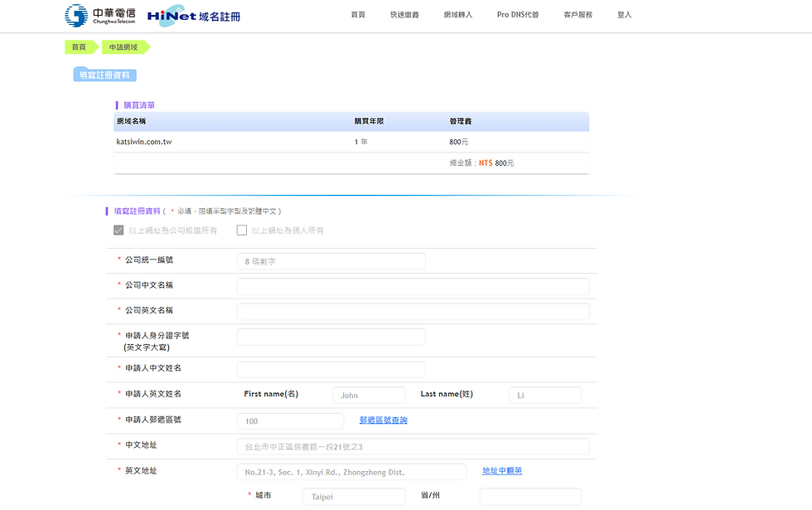Open the 網域轉入 menu item
812x510 pixels.
(458, 14)
